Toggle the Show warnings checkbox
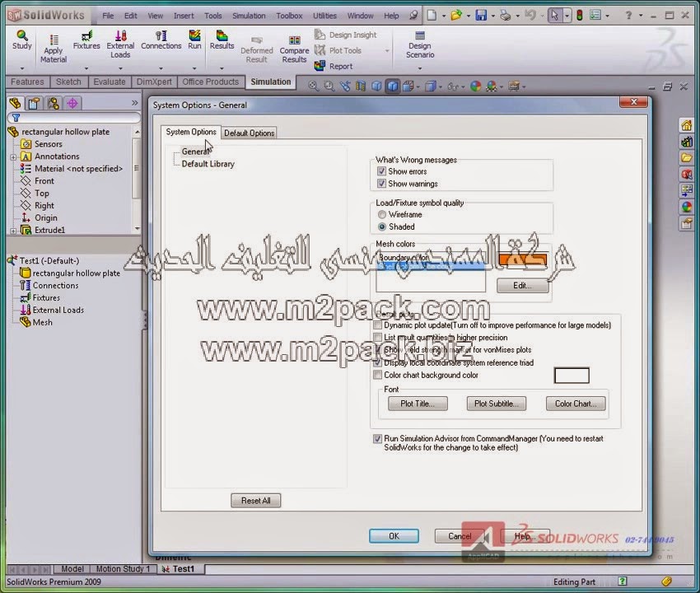Image resolution: width=700 pixels, height=593 pixels. point(381,184)
